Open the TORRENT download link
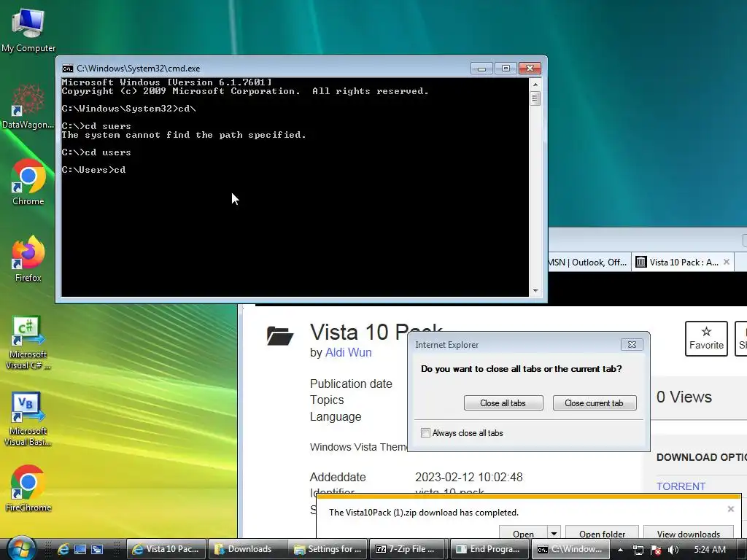 (681, 486)
